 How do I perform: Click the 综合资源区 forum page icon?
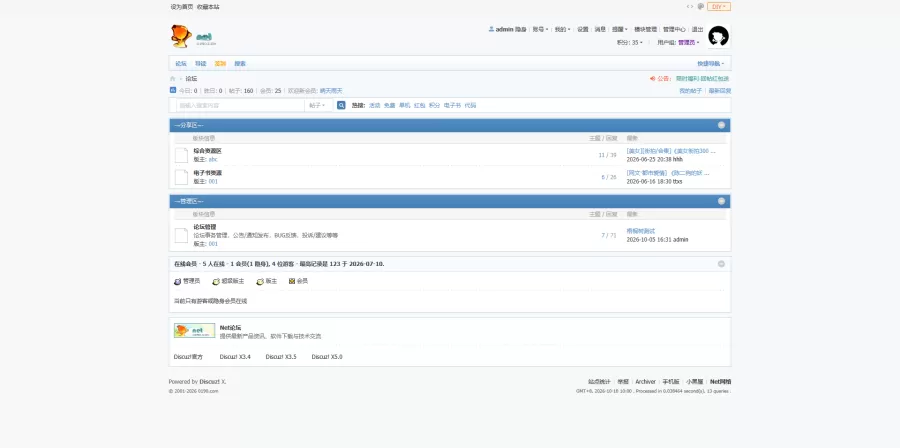(x=181, y=155)
